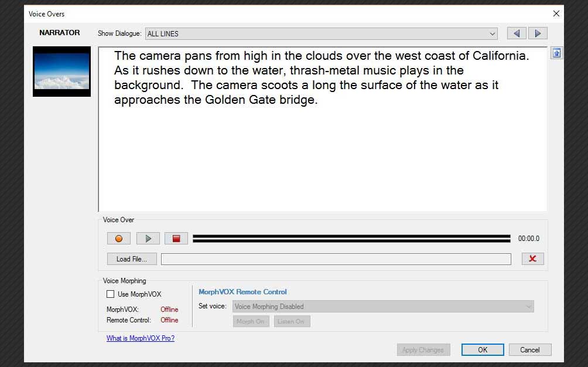The width and height of the screenshot is (588, 367).
Task: Click the red X to clear the loaded file
Action: click(532, 259)
